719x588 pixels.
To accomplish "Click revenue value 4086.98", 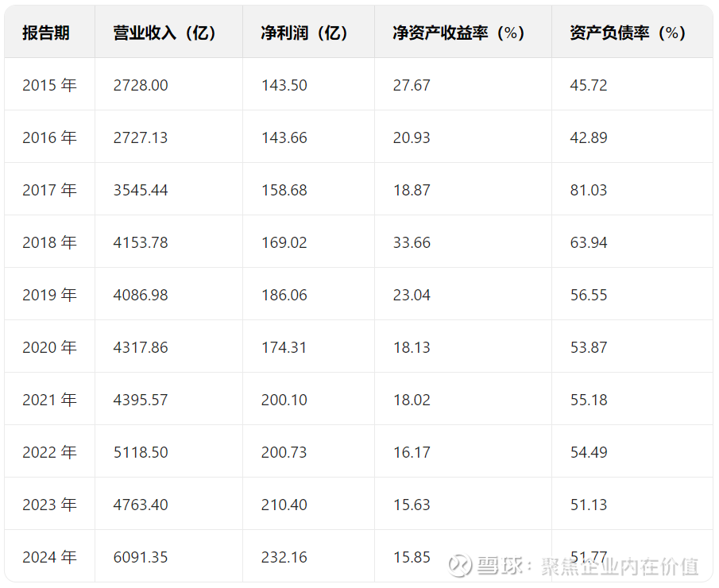I will [x=141, y=295].
